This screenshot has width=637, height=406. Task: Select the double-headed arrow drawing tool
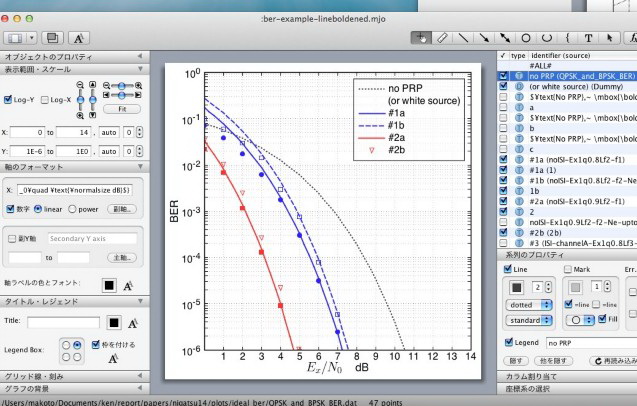505,38
